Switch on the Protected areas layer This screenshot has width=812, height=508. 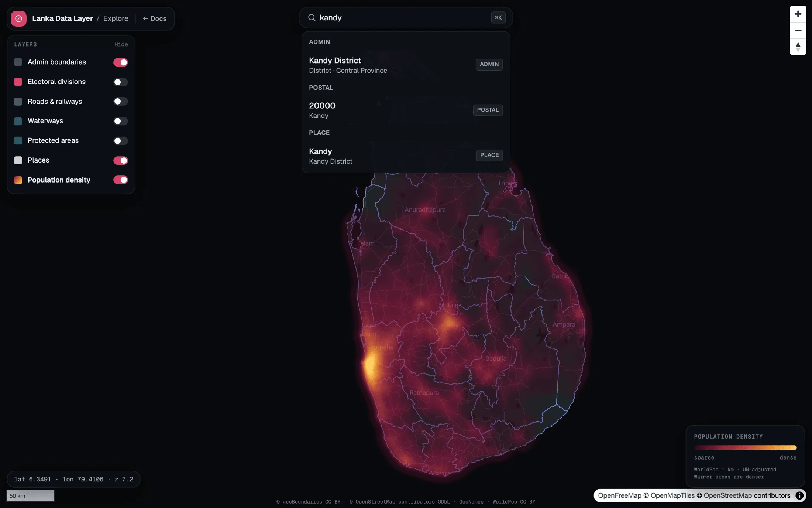(121, 140)
